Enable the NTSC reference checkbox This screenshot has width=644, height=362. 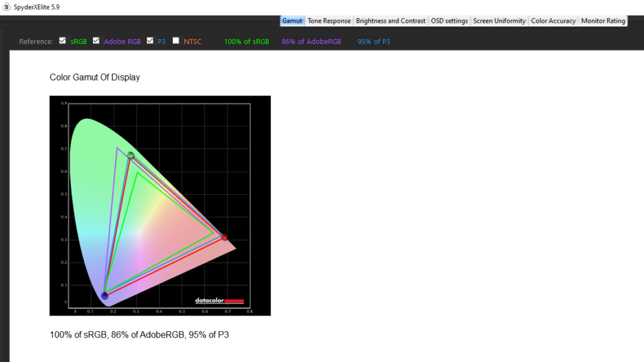pyautogui.click(x=176, y=41)
